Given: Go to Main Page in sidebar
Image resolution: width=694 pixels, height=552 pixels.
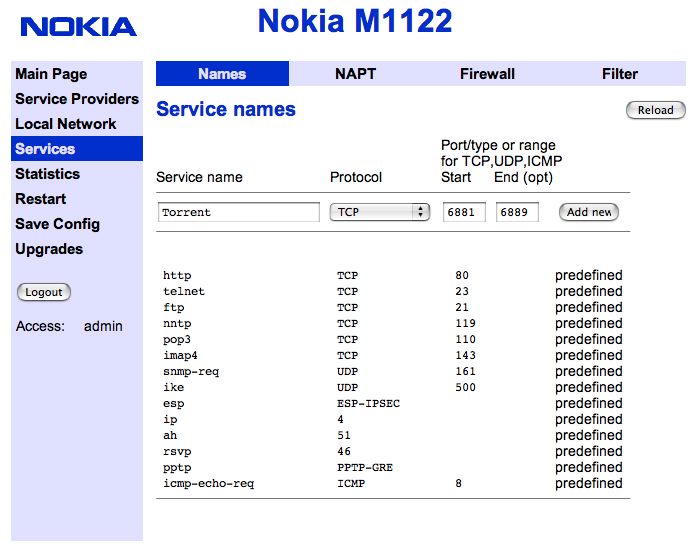Looking at the screenshot, I should [51, 74].
